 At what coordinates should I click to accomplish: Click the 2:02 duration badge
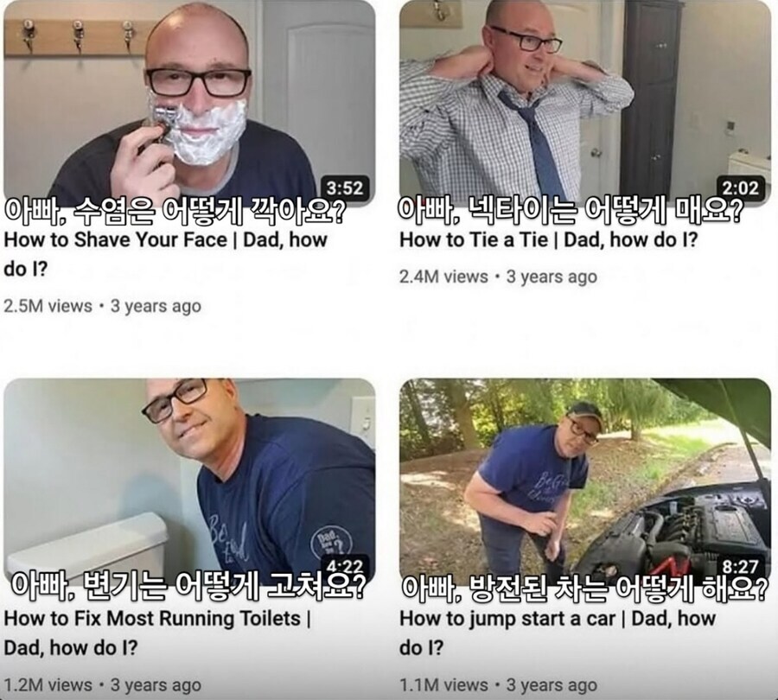[x=740, y=188]
